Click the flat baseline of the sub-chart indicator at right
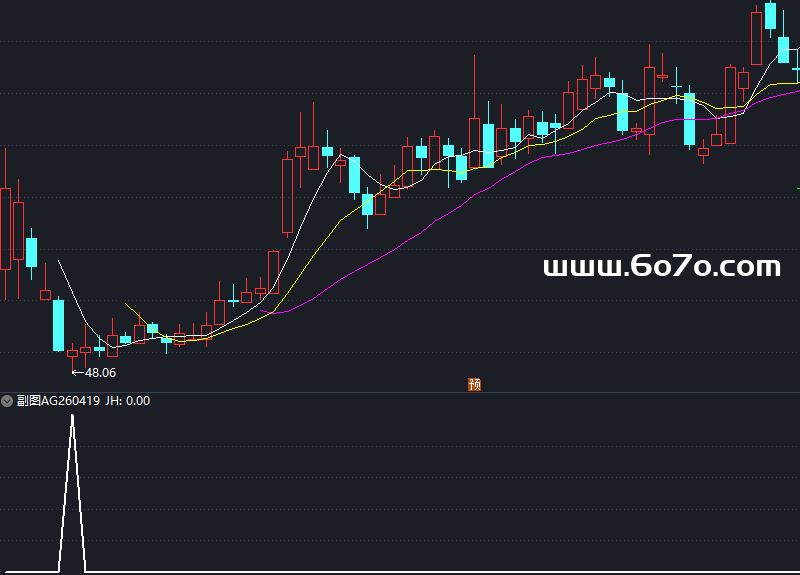The height and width of the screenshot is (575, 800). click(600, 572)
